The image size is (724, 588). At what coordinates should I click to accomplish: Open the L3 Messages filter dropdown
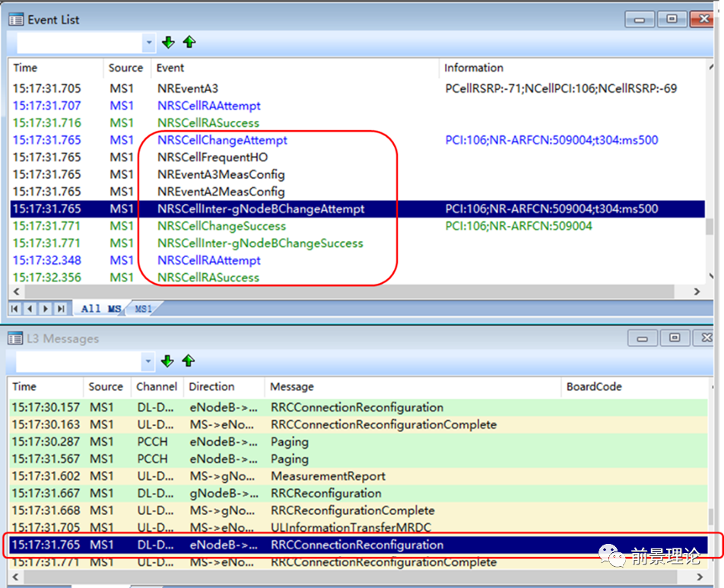click(148, 361)
